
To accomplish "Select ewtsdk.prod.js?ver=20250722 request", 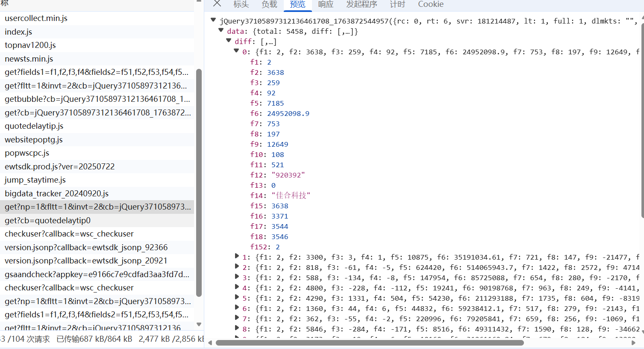I will (x=97, y=166).
